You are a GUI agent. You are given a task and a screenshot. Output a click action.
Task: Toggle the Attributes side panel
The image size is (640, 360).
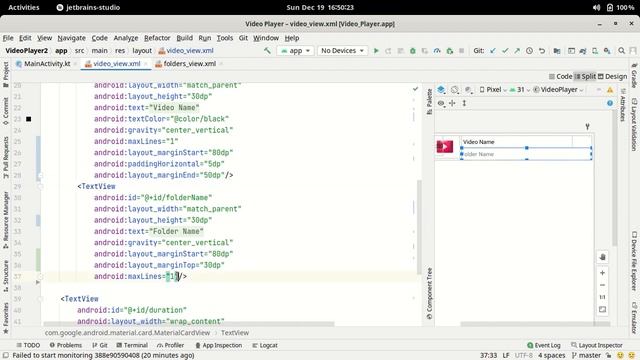coord(623,105)
